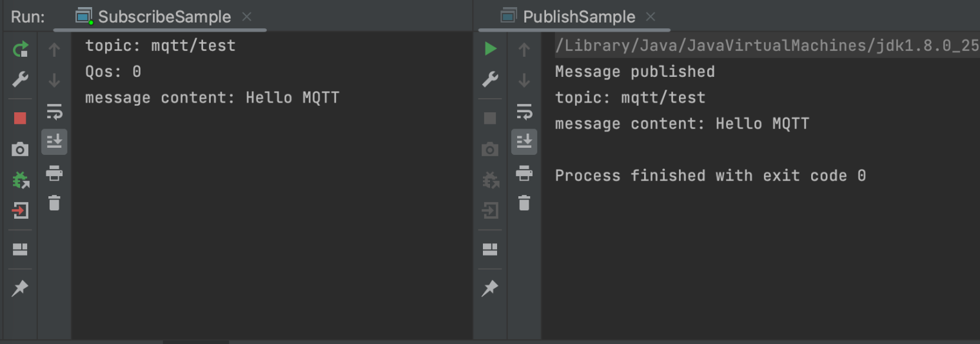
Task: Close the SubscribeSample tab
Action: (247, 17)
